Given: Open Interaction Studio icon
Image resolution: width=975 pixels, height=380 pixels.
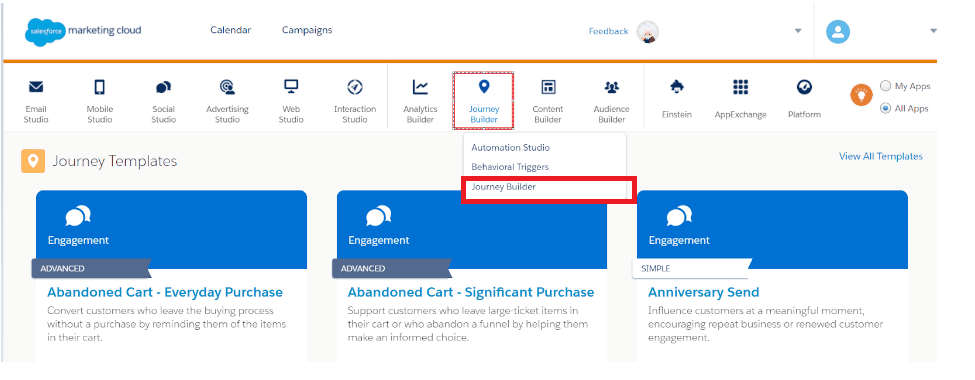Looking at the screenshot, I should click(x=355, y=87).
